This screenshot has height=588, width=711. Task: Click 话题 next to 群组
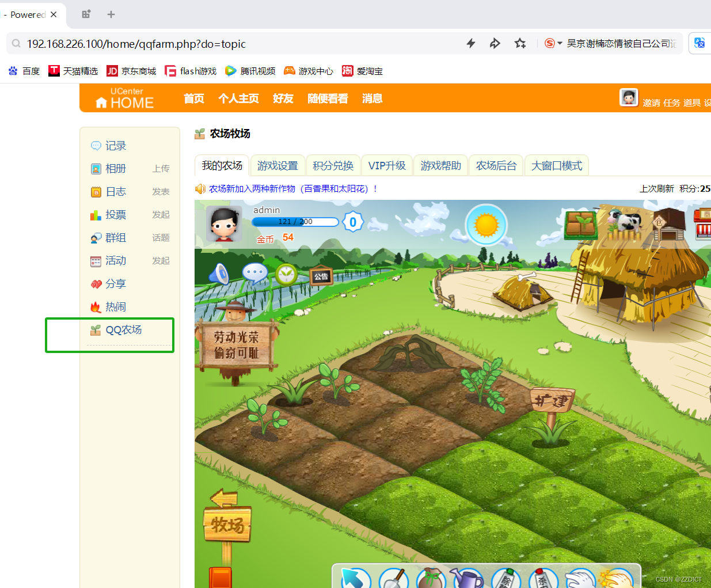[x=161, y=238]
